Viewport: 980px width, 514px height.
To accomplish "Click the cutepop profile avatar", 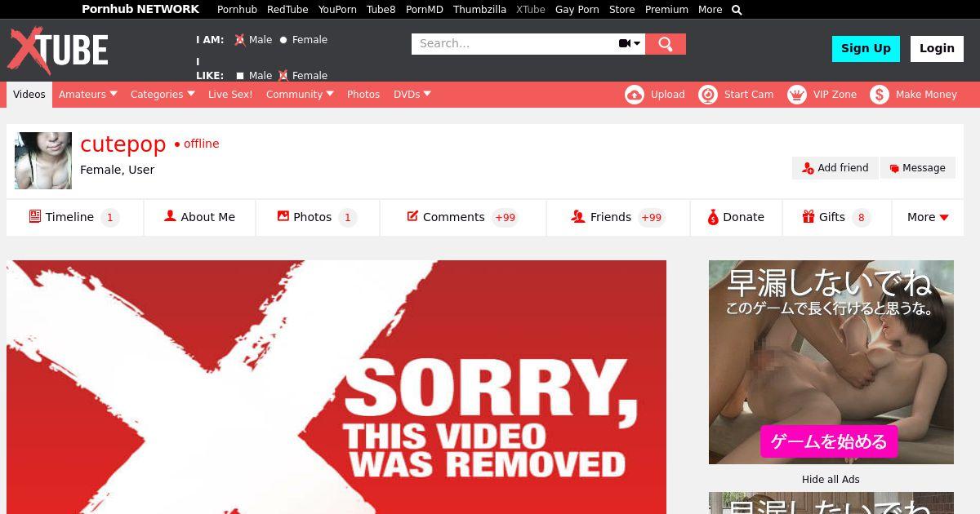I will pyautogui.click(x=43, y=161).
